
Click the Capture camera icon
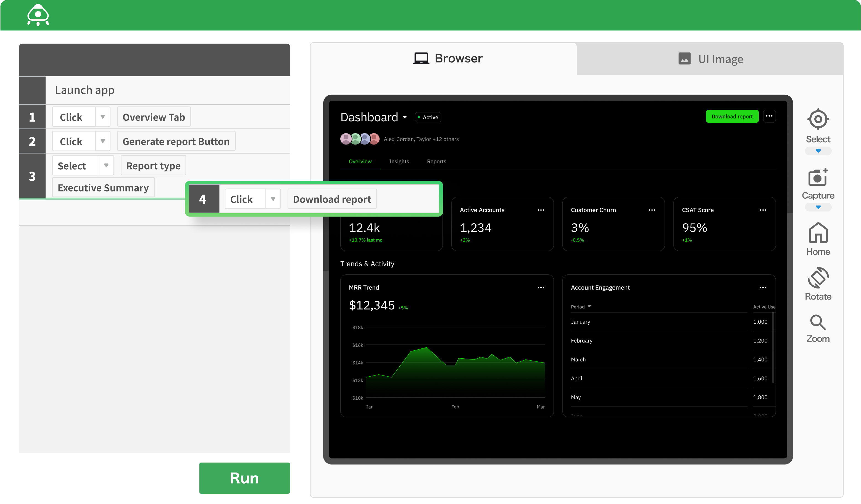(818, 177)
